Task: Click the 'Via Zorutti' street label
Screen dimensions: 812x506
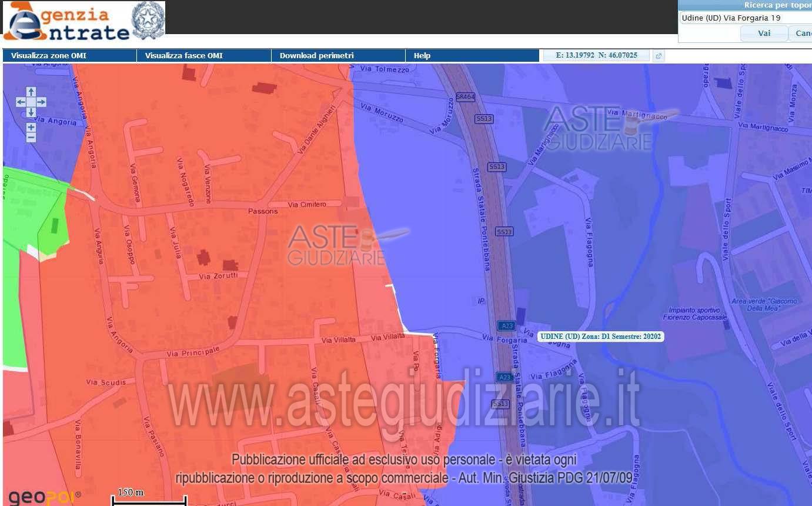Action: (218, 275)
